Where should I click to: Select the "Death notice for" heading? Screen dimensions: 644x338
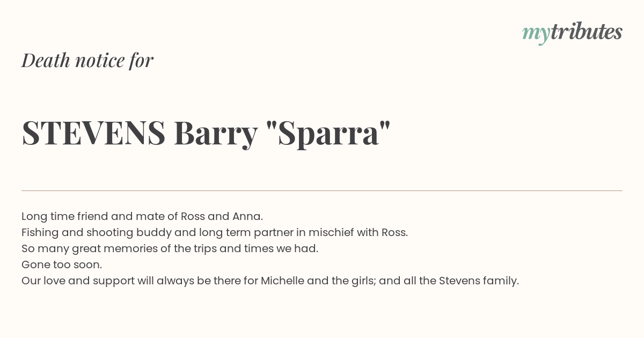click(x=87, y=60)
